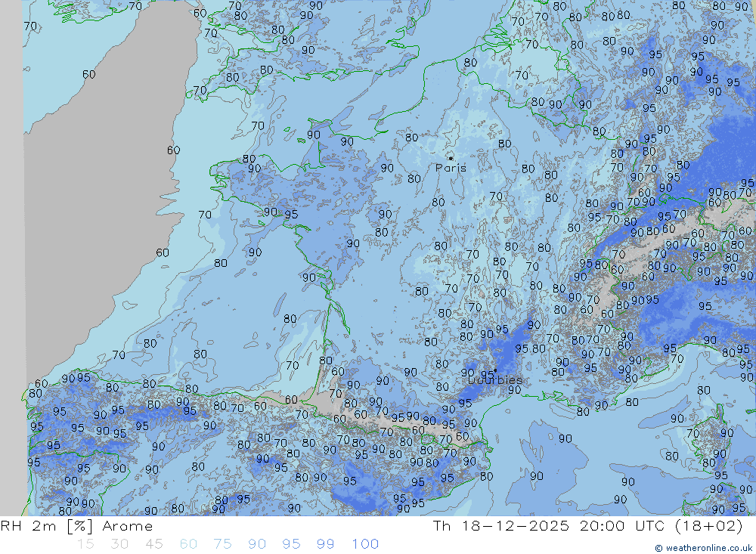Open the weatheronline.co.uk copyright link
The width and height of the screenshot is (756, 554).
pyautogui.click(x=704, y=548)
